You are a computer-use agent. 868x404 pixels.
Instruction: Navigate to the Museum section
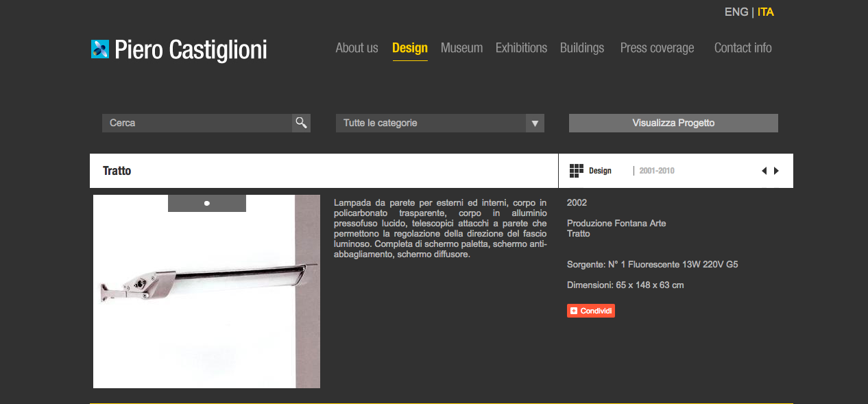(x=461, y=48)
